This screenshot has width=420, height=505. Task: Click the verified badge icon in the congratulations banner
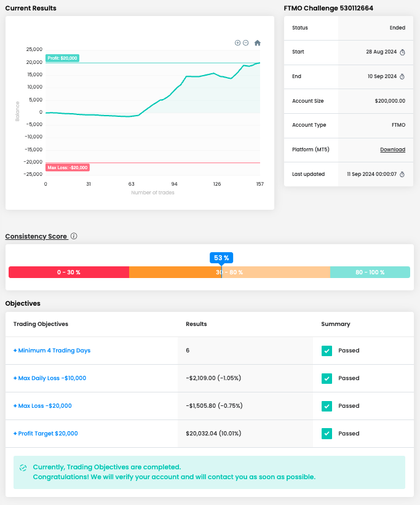pyautogui.click(x=23, y=467)
